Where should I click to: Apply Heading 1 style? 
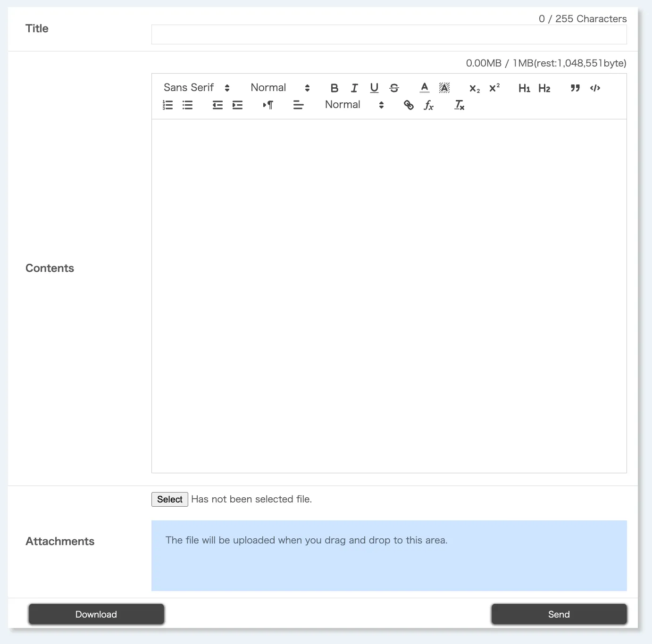524,88
